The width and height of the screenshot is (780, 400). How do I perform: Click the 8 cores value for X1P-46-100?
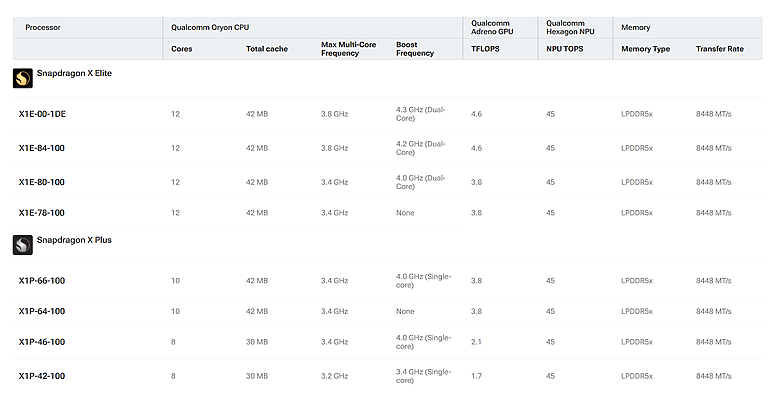[x=173, y=342]
